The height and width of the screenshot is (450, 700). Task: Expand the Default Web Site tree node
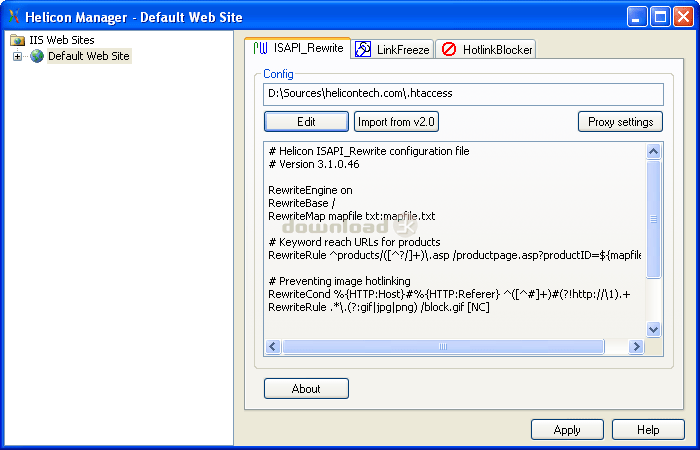pyautogui.click(x=17, y=56)
